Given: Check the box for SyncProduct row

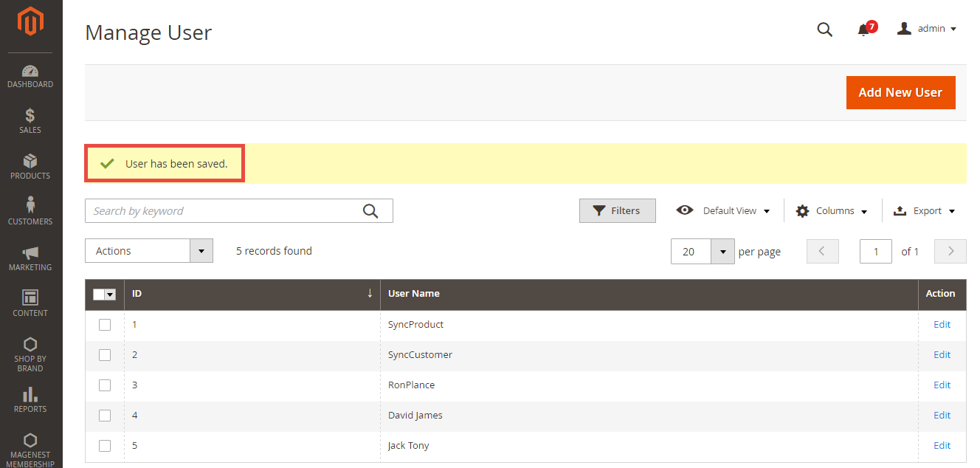Looking at the screenshot, I should point(105,325).
